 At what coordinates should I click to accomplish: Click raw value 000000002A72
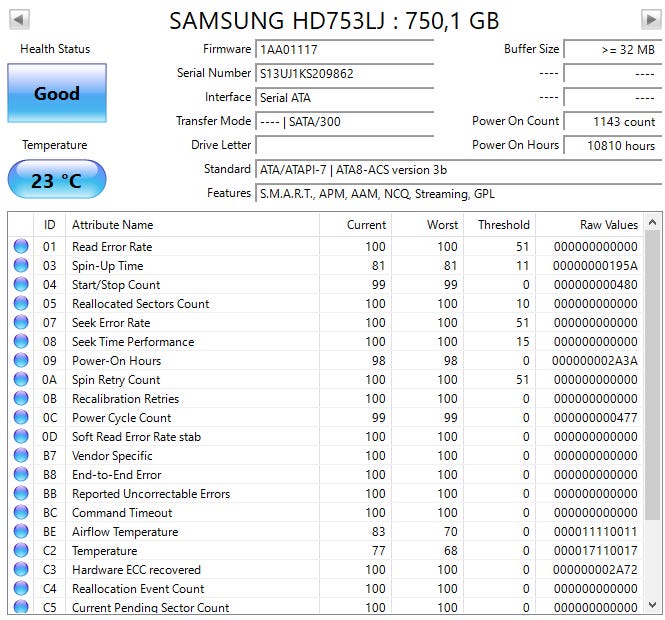[x=595, y=570]
